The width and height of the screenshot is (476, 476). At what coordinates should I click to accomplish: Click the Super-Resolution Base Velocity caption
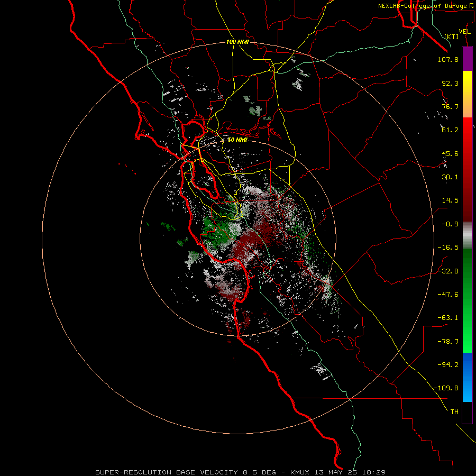pyautogui.click(x=241, y=472)
